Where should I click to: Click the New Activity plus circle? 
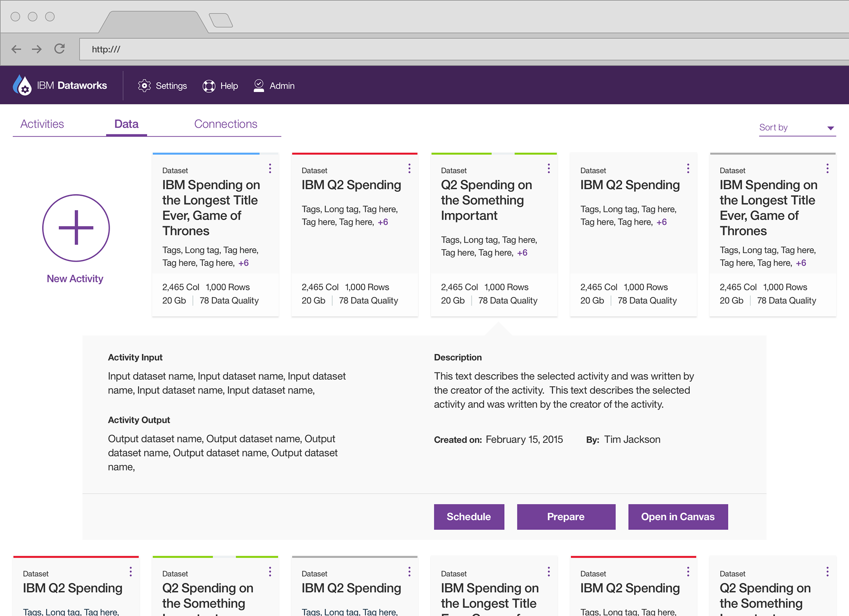76,228
